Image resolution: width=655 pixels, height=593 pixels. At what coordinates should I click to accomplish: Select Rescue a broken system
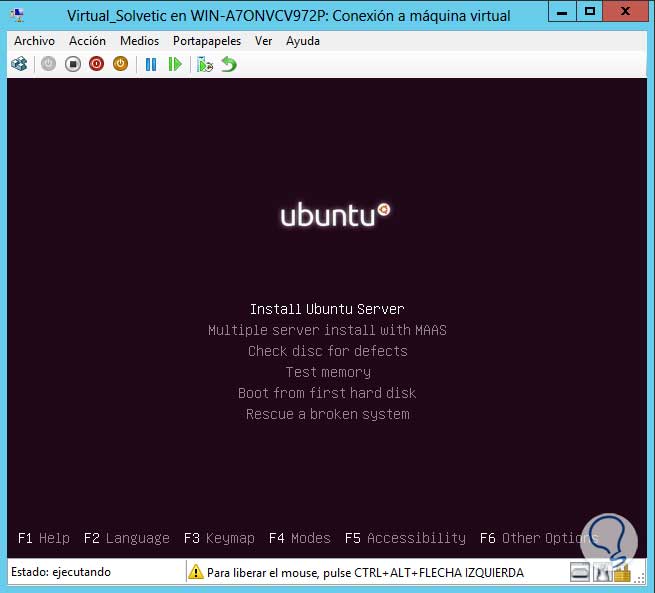coord(328,414)
